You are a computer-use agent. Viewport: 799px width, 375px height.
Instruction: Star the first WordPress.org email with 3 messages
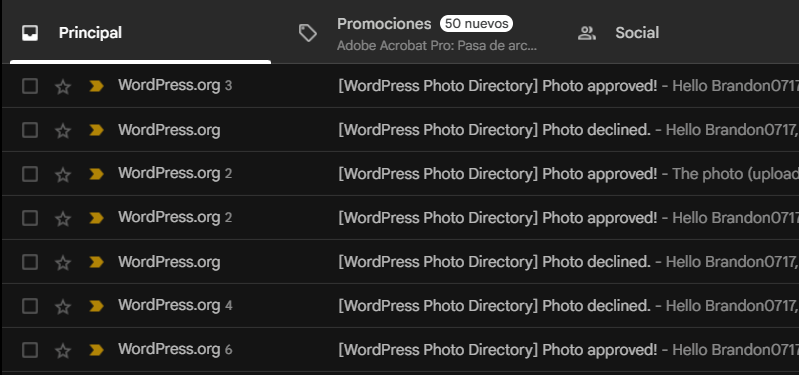63,87
